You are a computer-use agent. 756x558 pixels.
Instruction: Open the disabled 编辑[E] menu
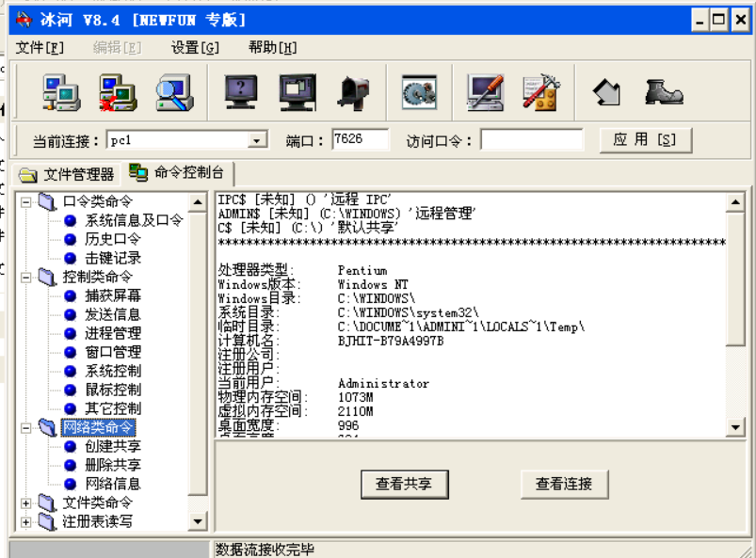click(117, 48)
